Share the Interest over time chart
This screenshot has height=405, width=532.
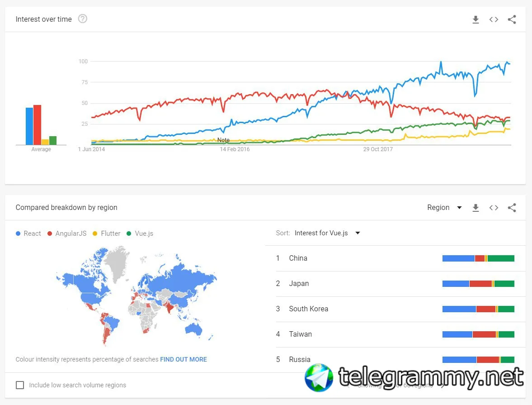click(x=512, y=19)
